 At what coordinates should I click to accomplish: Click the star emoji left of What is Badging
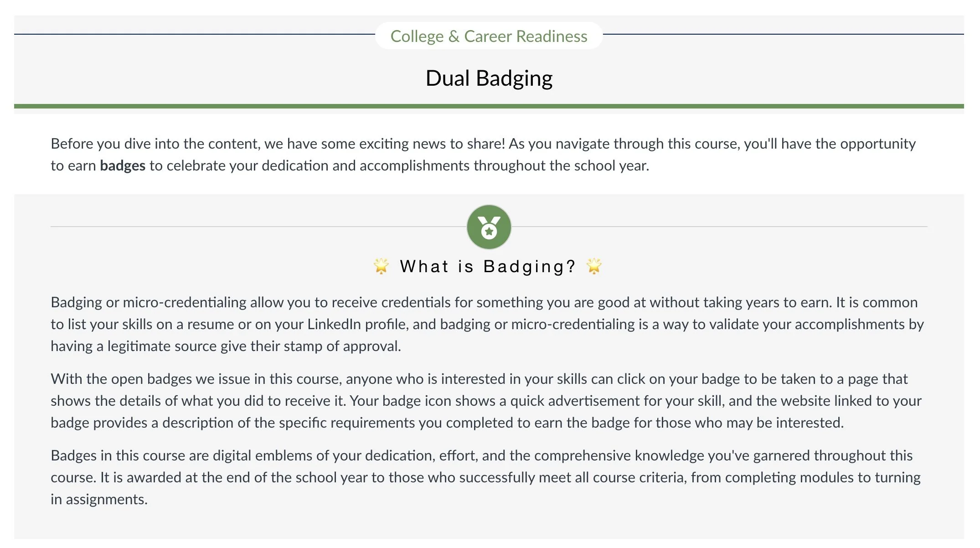pyautogui.click(x=381, y=266)
